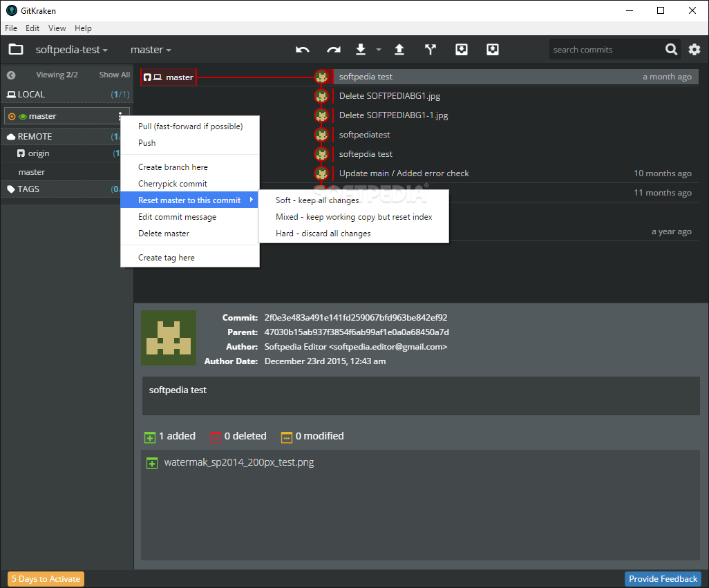Click the master branch label in graph
The height and width of the screenshot is (588, 709).
(x=168, y=77)
